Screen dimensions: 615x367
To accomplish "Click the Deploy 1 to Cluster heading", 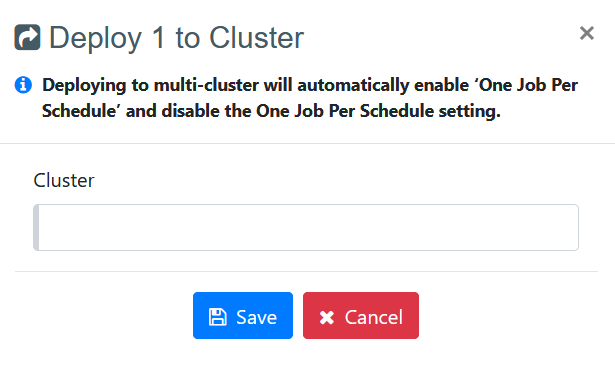I will click(176, 38).
